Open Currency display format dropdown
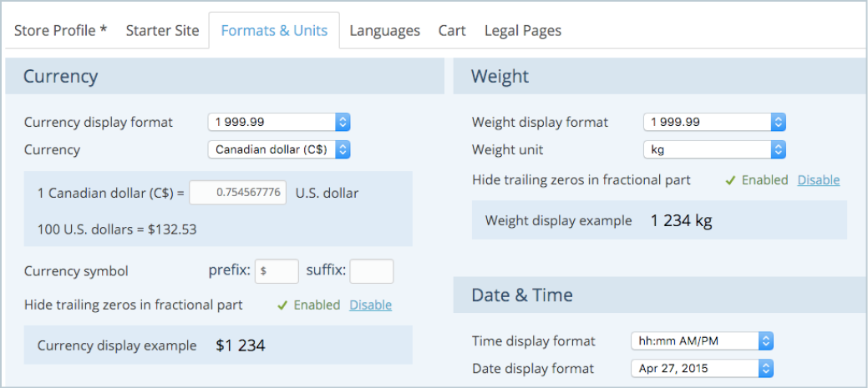The image size is (868, 388). point(279,122)
